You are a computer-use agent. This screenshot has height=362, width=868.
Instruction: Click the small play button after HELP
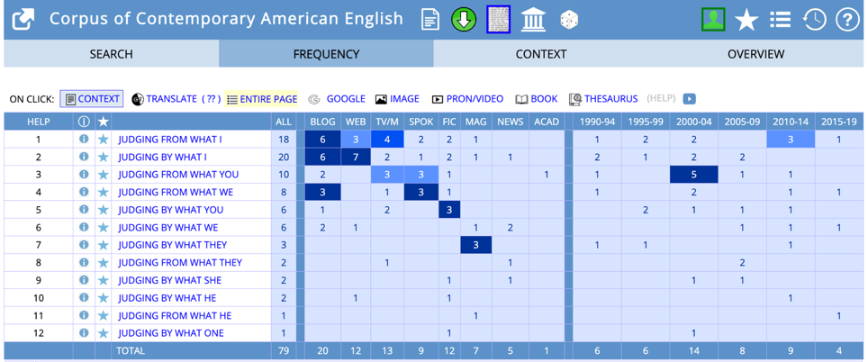click(689, 99)
